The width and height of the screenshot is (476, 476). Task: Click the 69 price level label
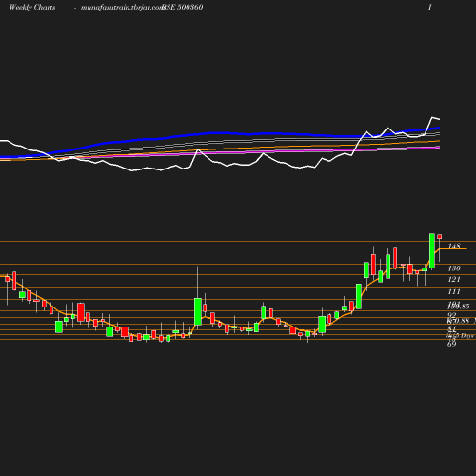(452, 344)
